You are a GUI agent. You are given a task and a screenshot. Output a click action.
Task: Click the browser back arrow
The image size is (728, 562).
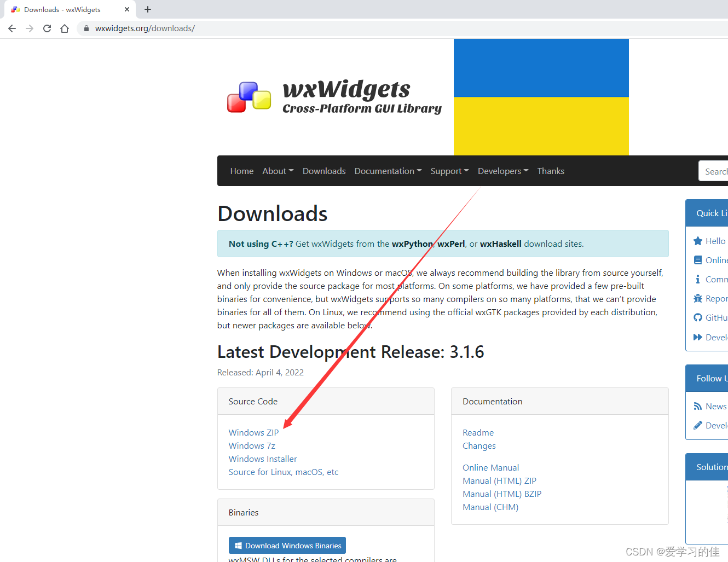12,28
